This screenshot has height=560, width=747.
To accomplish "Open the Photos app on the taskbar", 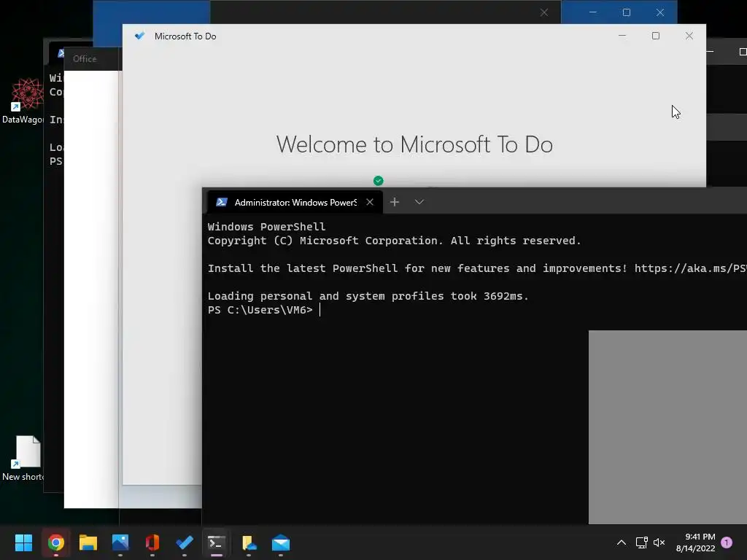I will click(120, 542).
